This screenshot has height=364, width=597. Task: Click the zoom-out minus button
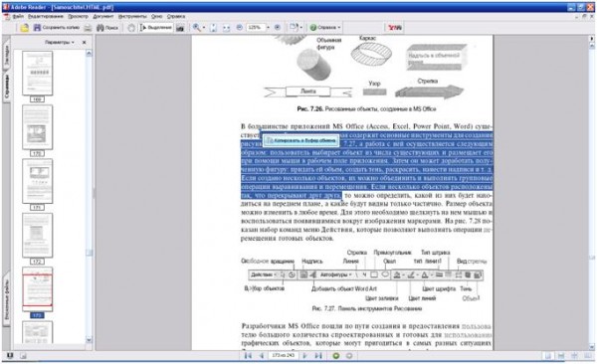[x=240, y=28]
